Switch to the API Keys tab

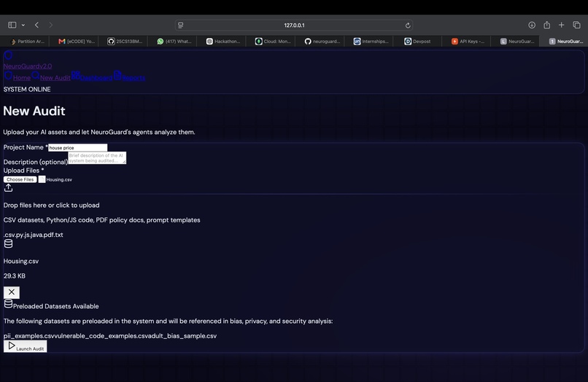click(467, 42)
